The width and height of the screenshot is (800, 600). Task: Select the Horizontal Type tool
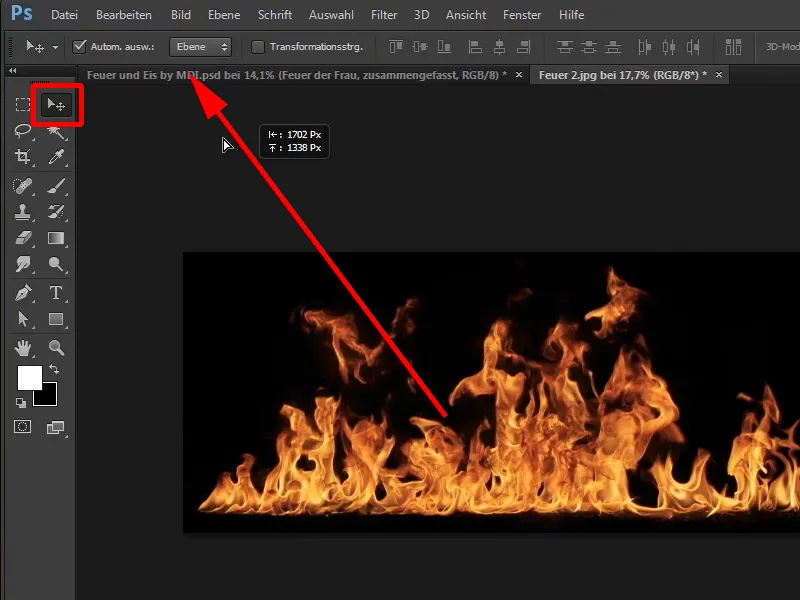[57, 293]
